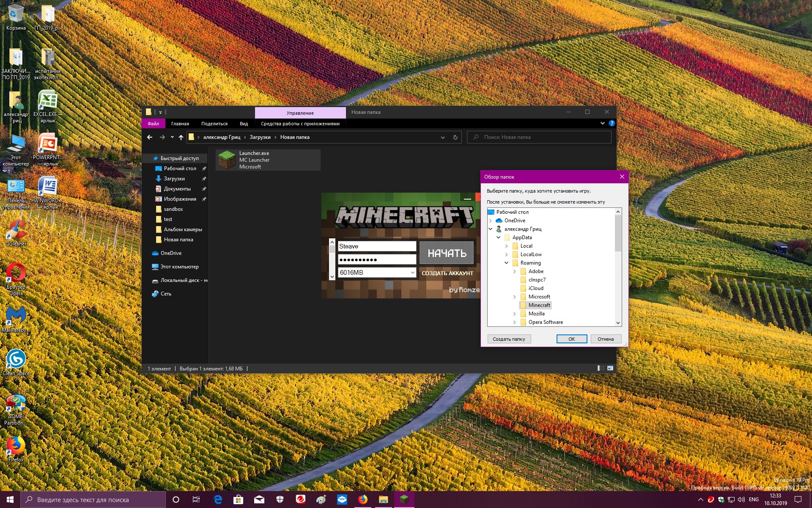
Task: Expand the Mozilla folder node
Action: point(515,314)
